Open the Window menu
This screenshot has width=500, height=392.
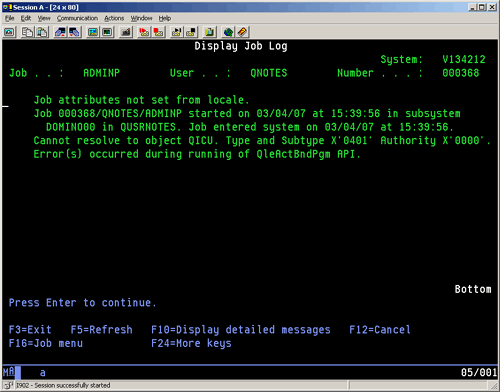coord(141,18)
